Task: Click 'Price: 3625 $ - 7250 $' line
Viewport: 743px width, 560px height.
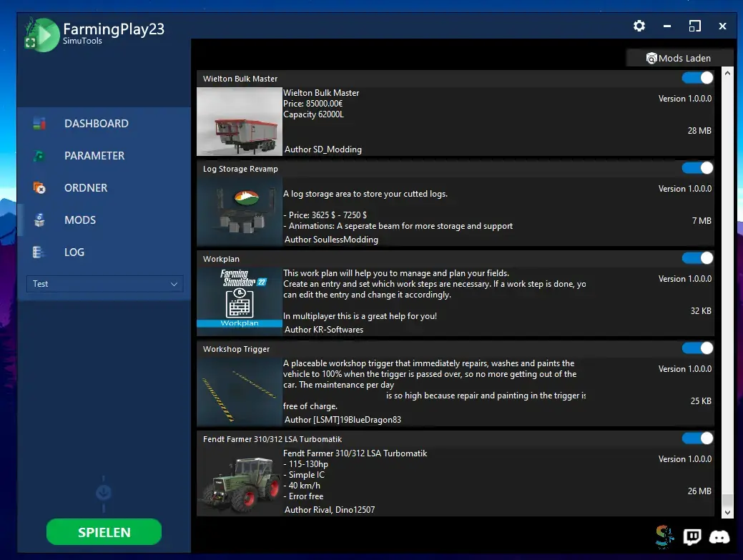Action: point(325,215)
